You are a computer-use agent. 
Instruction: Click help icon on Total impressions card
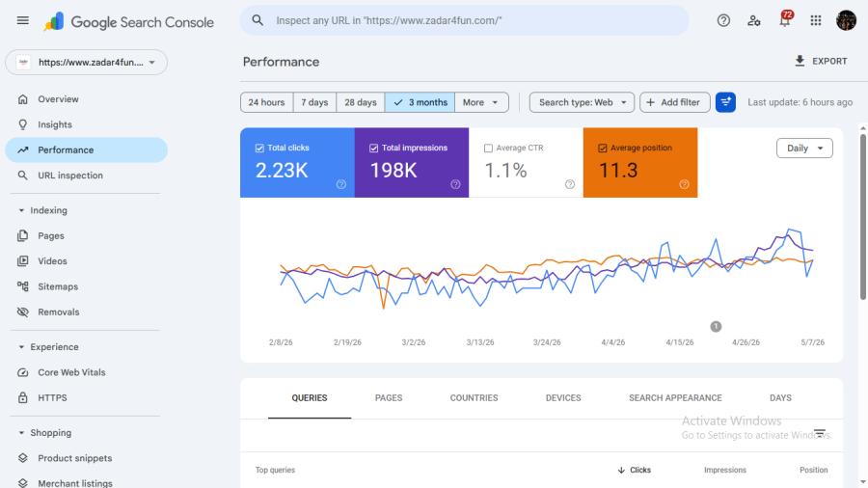tap(455, 184)
